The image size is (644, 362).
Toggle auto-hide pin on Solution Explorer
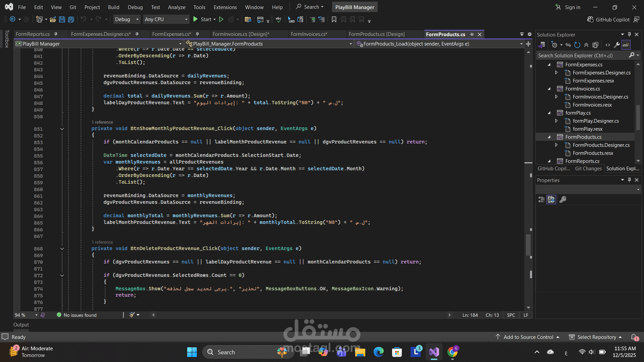[x=629, y=35]
